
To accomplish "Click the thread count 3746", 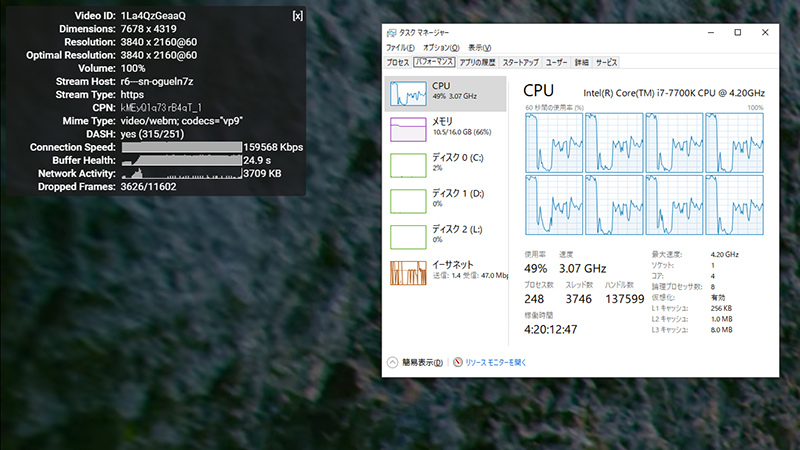I will point(579,299).
